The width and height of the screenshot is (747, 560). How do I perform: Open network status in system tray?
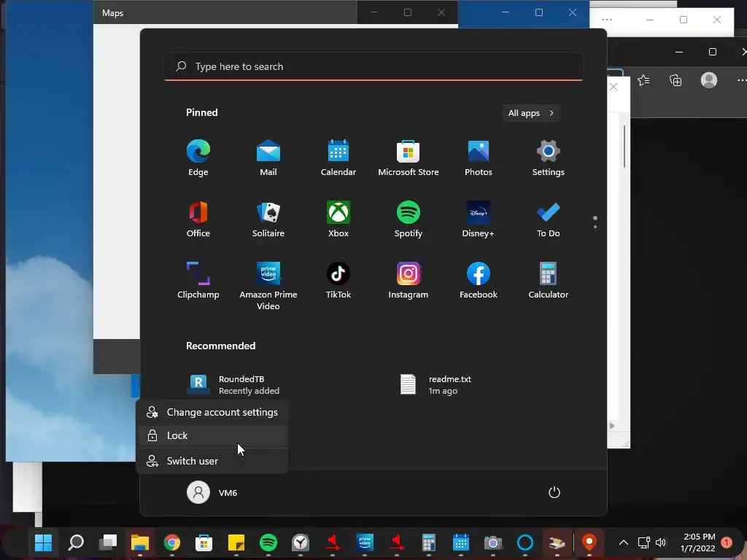click(643, 542)
